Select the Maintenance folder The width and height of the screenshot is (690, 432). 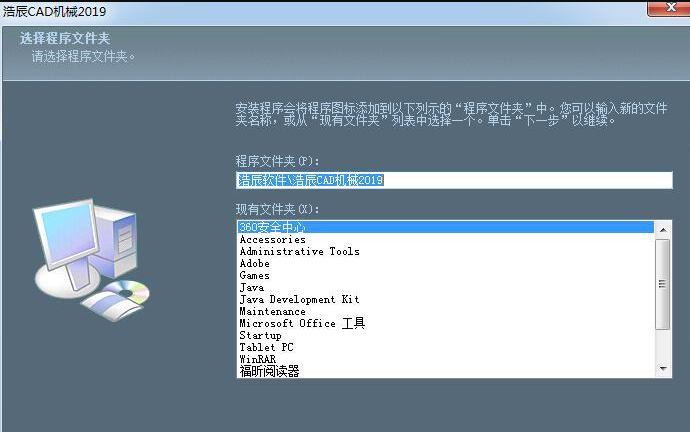coord(445,311)
